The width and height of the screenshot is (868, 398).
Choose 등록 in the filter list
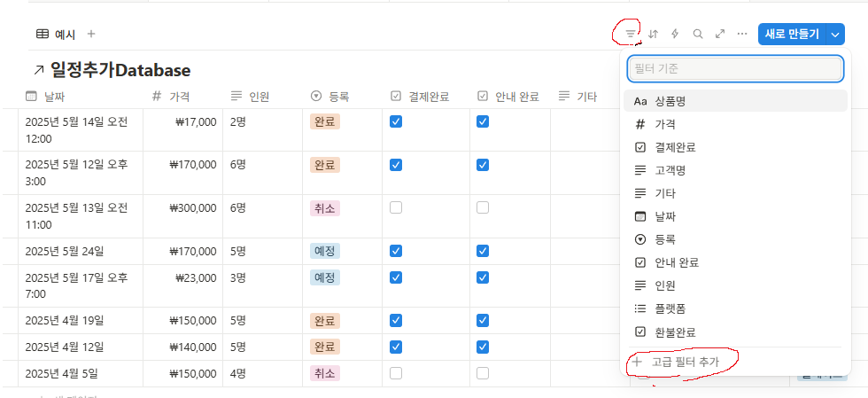point(735,239)
